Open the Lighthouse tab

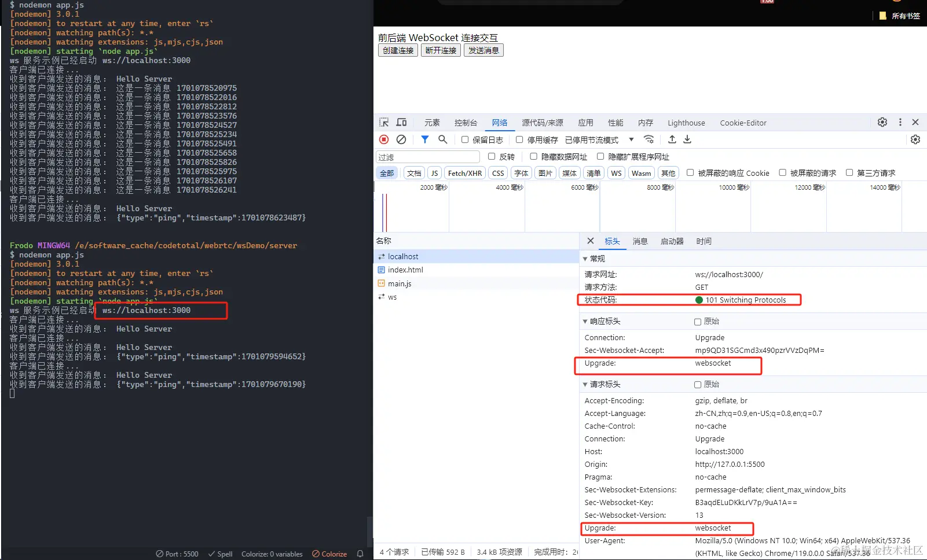(686, 123)
